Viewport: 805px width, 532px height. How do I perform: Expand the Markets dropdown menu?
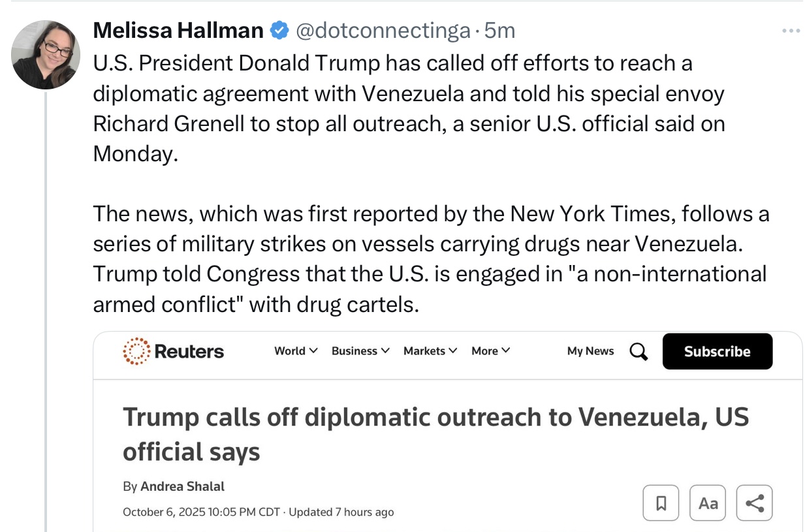tap(430, 351)
